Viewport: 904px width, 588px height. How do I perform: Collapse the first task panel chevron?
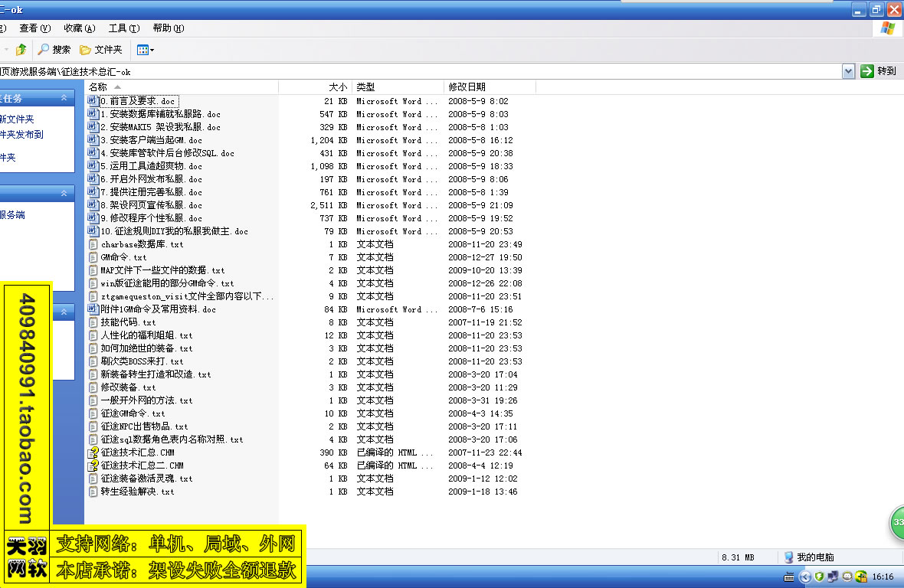[65, 98]
